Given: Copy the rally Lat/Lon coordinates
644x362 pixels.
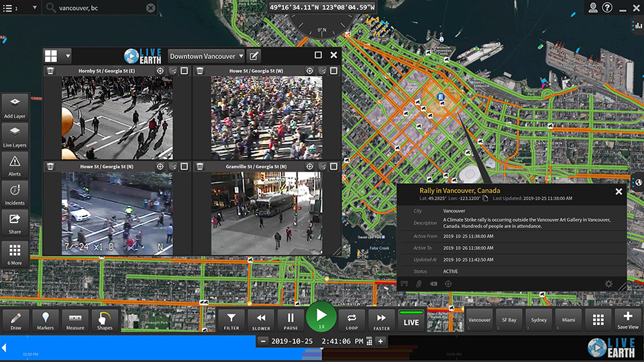Looking at the screenshot, I should 485,198.
